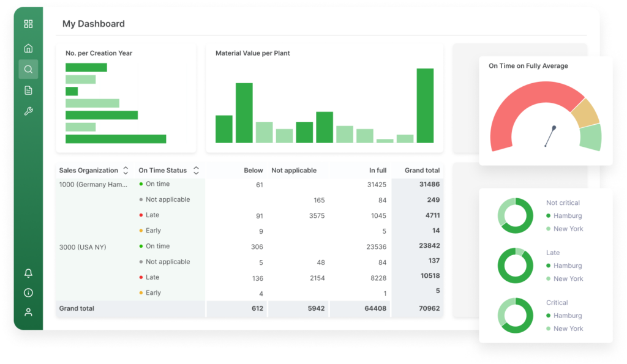
Task: Sort by On Time Status column arrows
Action: 196,171
